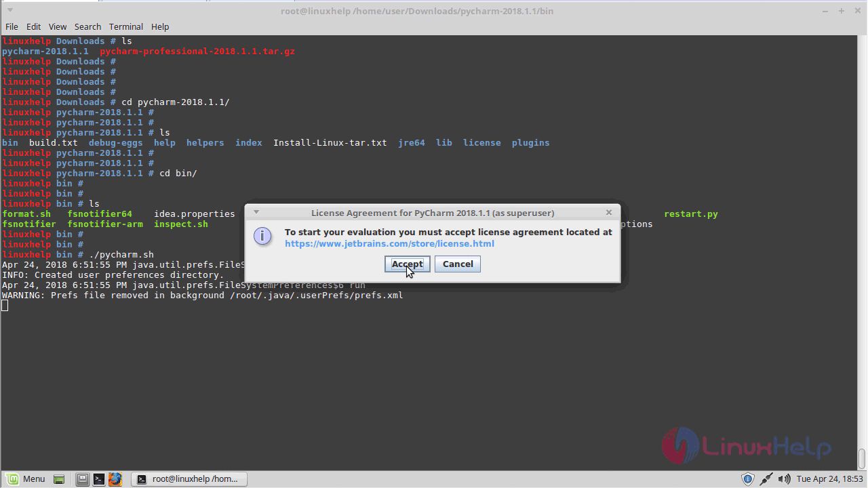
Task: Click the plugins directory name
Action: [531, 142]
